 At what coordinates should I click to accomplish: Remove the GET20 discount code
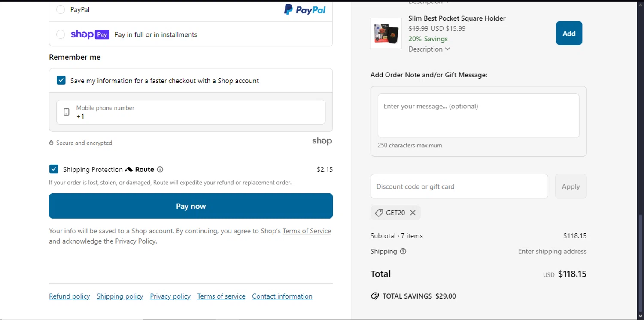pyautogui.click(x=413, y=213)
